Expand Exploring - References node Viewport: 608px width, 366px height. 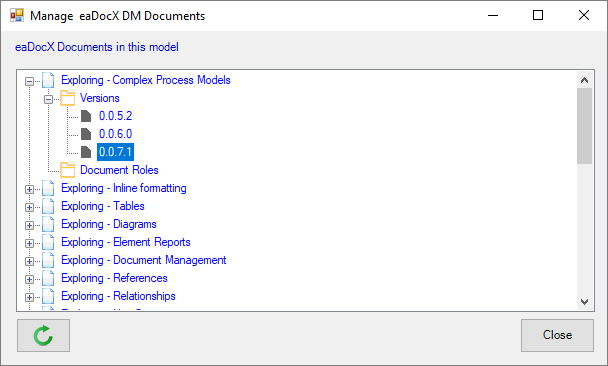coord(29,279)
